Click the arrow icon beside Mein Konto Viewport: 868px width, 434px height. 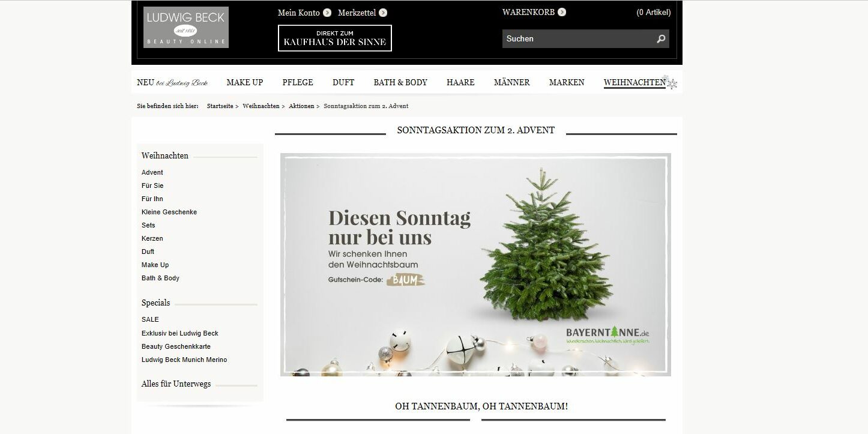[x=327, y=13]
